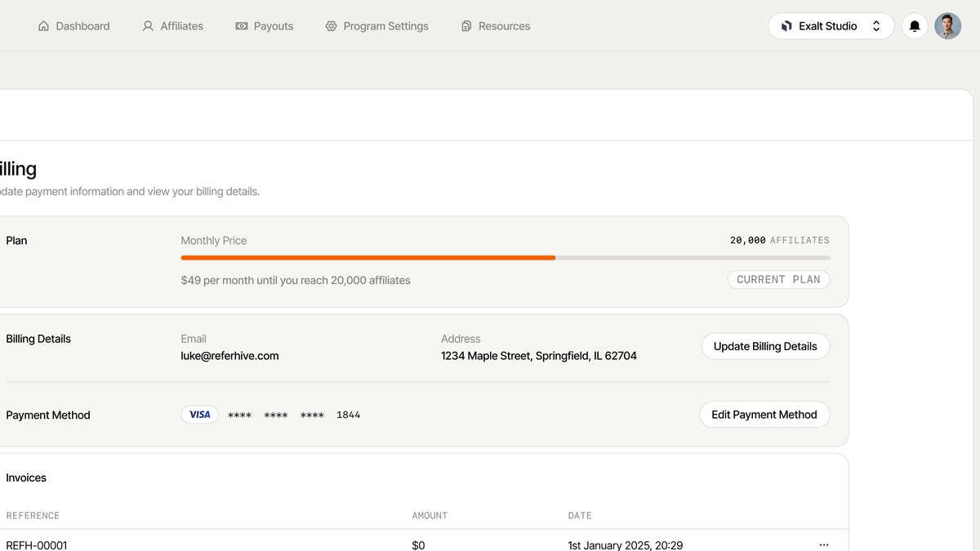Click the Resources document icon

(466, 26)
